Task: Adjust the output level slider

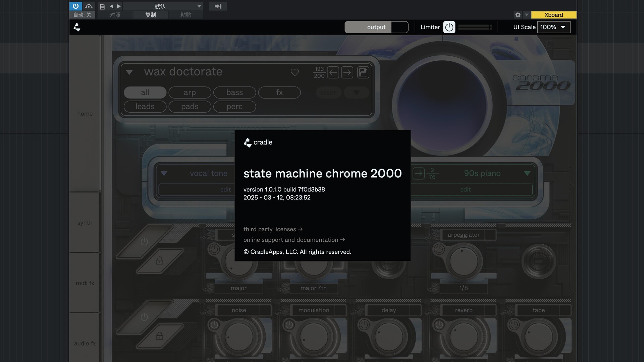Action: coord(376,27)
